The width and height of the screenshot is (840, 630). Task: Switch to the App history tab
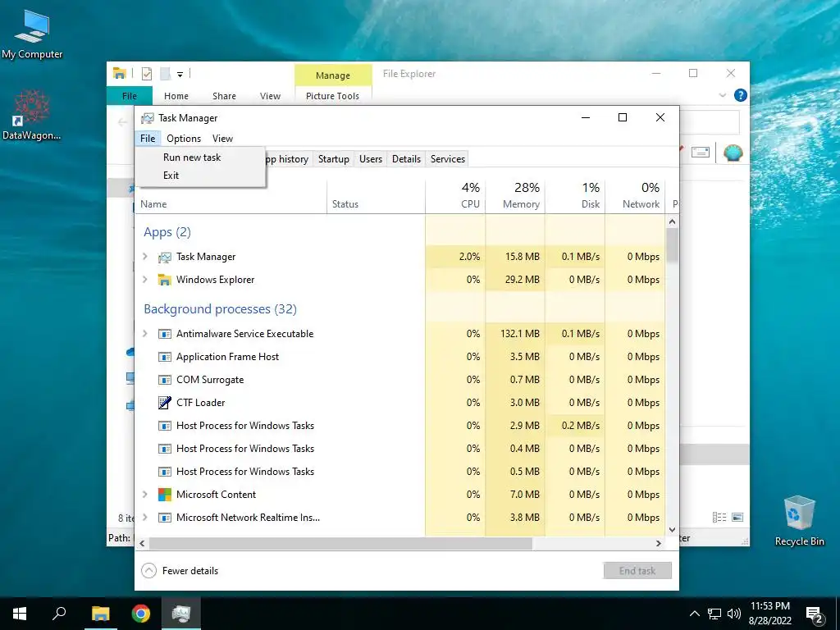288,159
